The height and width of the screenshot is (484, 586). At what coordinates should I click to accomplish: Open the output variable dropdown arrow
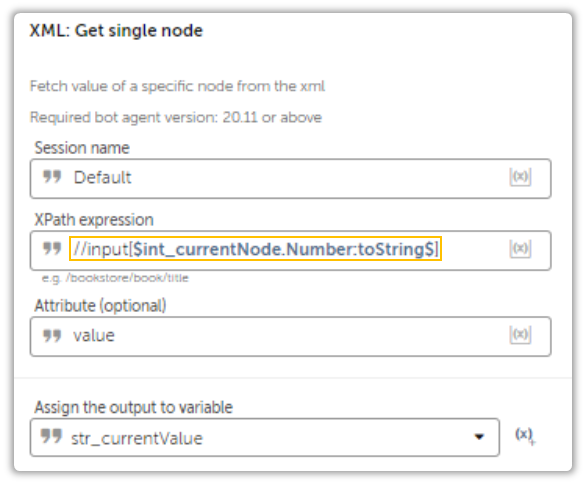479,437
